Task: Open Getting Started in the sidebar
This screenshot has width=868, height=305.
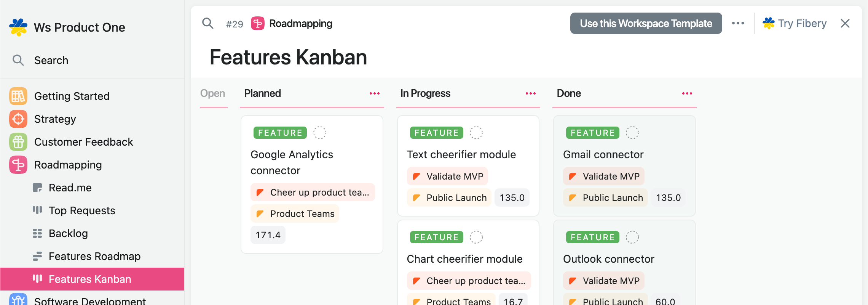Action: (x=92, y=96)
